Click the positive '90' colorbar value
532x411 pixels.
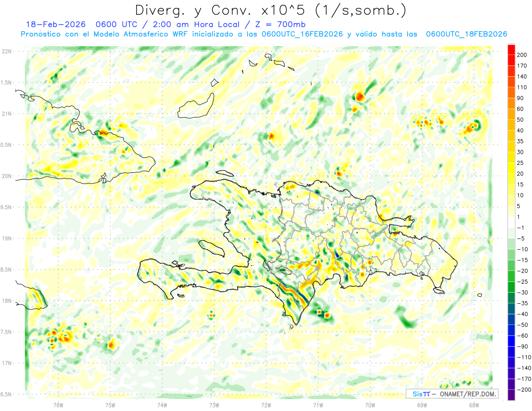(520, 98)
